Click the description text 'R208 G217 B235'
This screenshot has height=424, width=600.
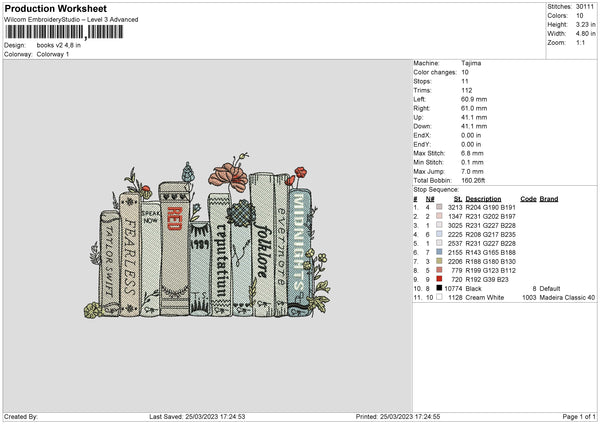(491, 235)
